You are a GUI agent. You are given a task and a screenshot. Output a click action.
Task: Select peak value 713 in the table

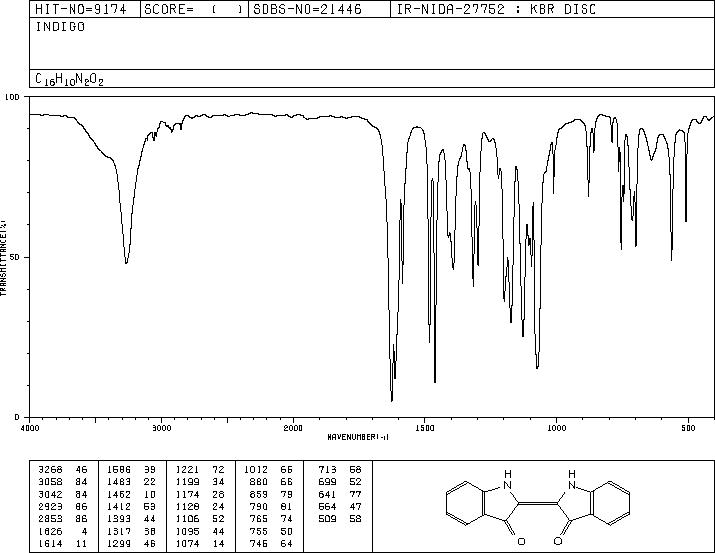[x=327, y=470]
